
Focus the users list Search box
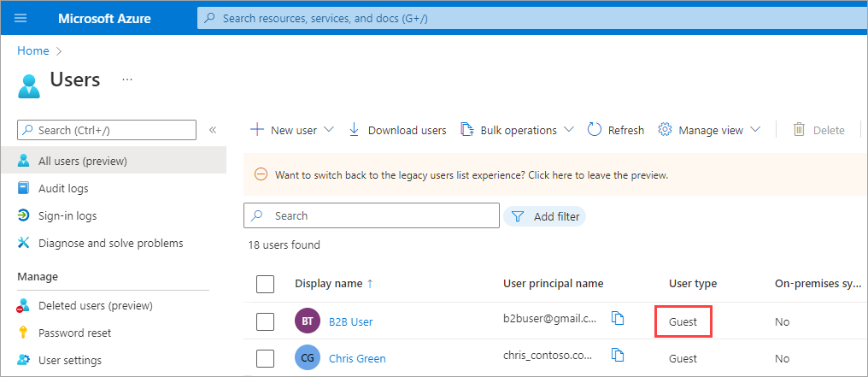(372, 216)
